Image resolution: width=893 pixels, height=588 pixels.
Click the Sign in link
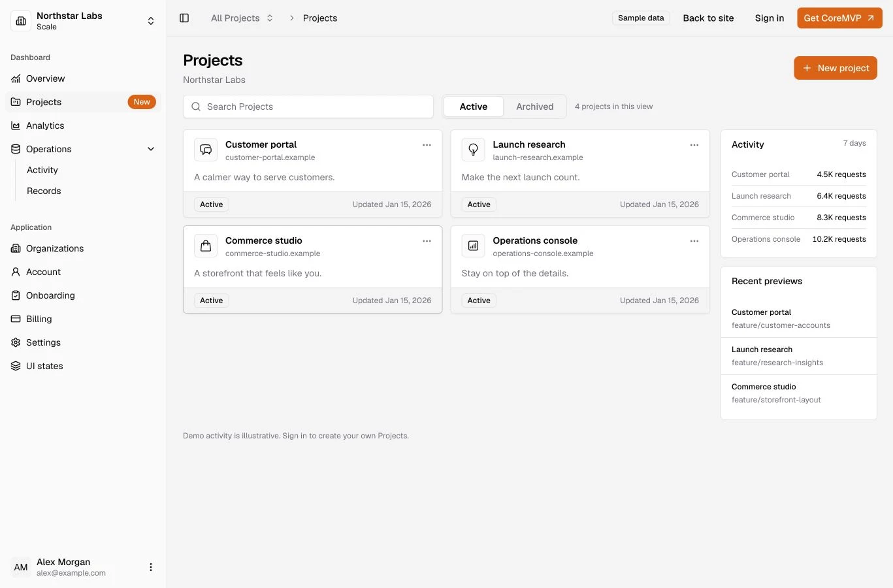(770, 18)
